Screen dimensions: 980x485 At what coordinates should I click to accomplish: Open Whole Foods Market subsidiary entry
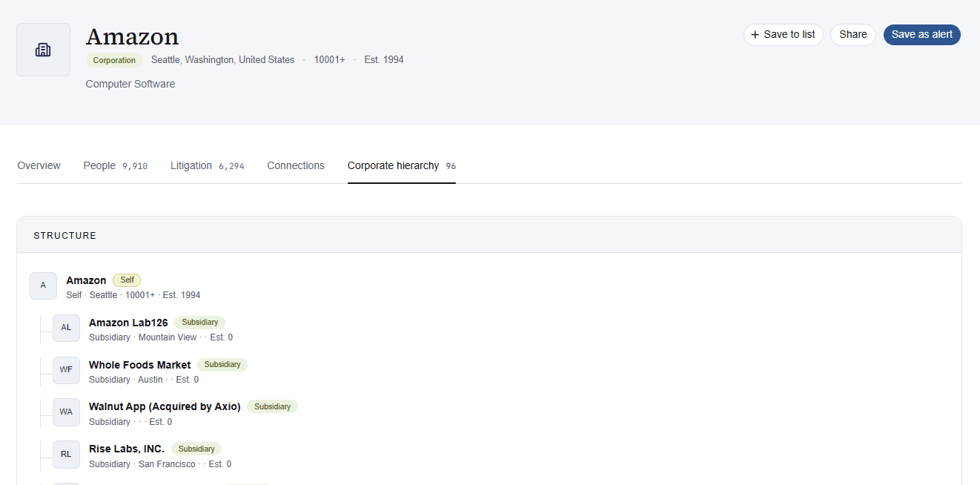[139, 365]
